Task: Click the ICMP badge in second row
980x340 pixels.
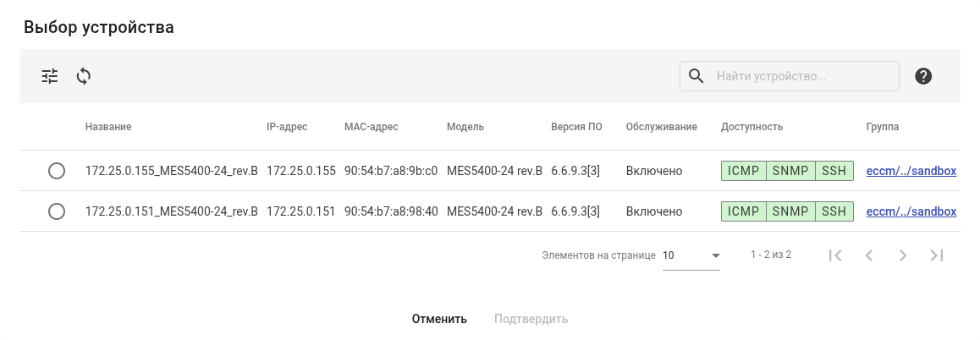Action: [x=744, y=211]
